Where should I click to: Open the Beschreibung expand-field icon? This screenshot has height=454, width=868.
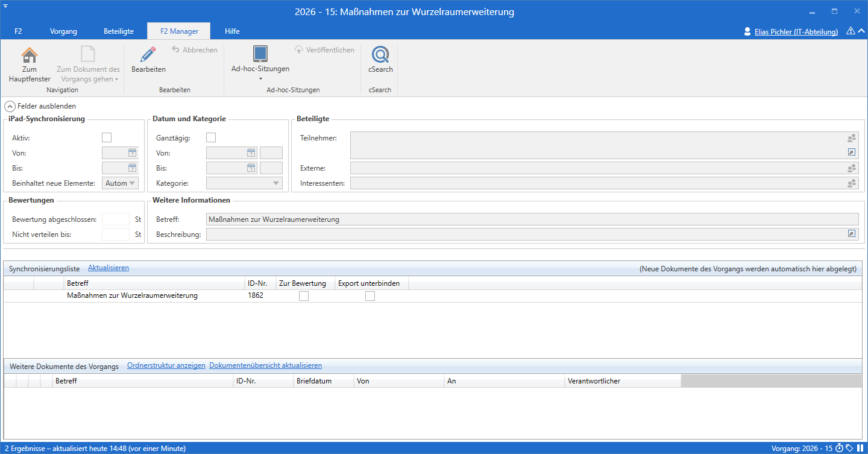click(x=852, y=234)
